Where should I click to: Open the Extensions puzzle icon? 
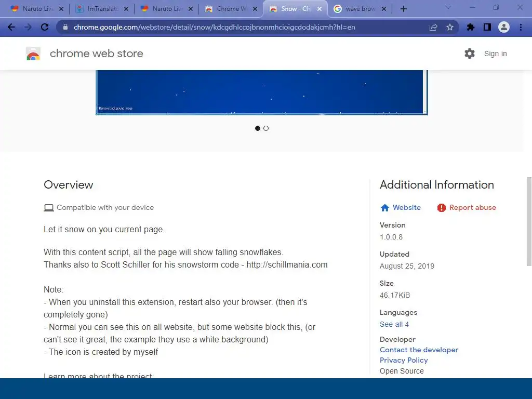(471, 27)
